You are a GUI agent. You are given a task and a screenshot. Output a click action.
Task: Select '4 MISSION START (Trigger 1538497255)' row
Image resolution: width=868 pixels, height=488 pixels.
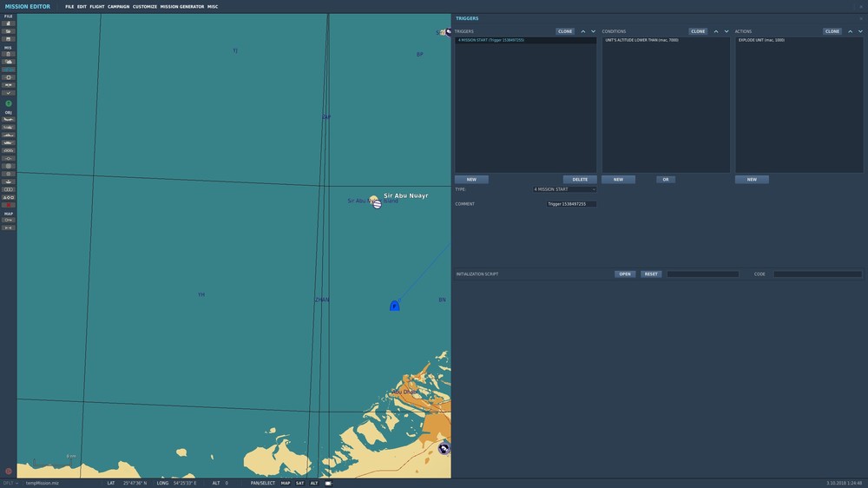[525, 40]
